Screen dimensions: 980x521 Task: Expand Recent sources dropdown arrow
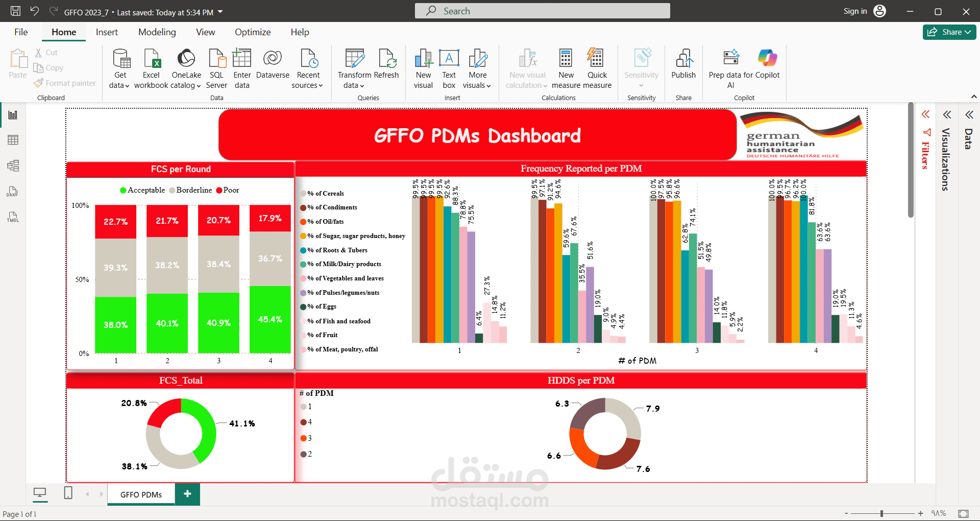[x=321, y=86]
